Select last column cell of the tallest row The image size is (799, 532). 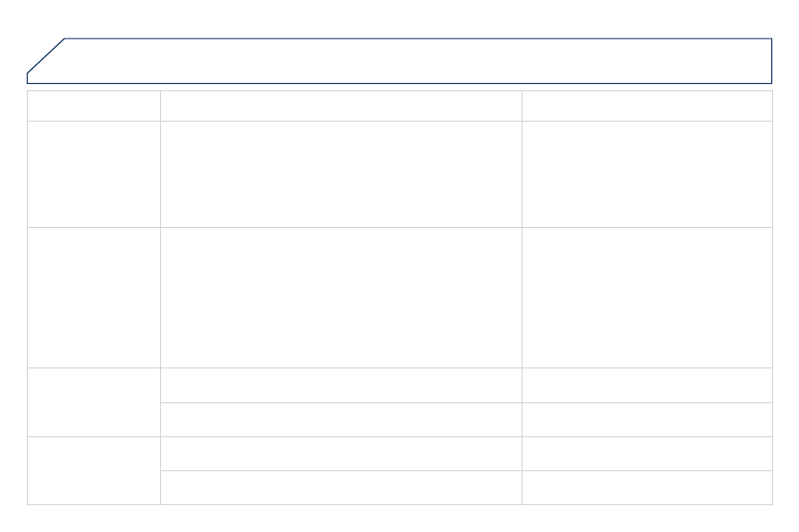[647, 298]
